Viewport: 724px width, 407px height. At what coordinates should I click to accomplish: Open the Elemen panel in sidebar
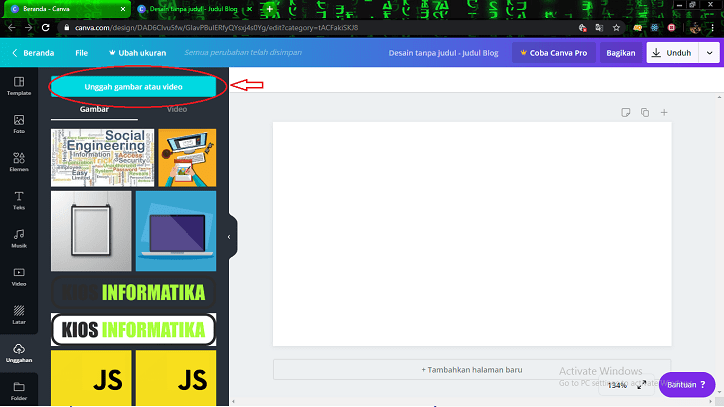pos(19,162)
